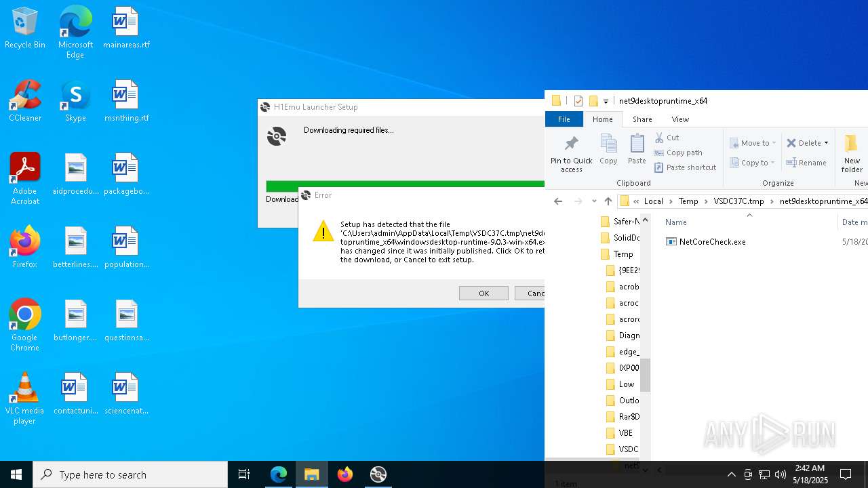The height and width of the screenshot is (488, 868).
Task: Click the Copy ribbon button
Action: [x=608, y=149]
